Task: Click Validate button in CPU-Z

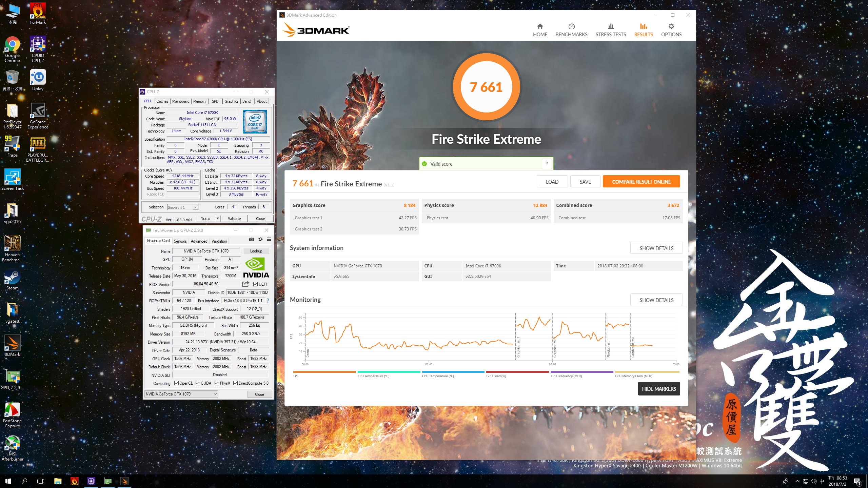Action: pos(234,219)
